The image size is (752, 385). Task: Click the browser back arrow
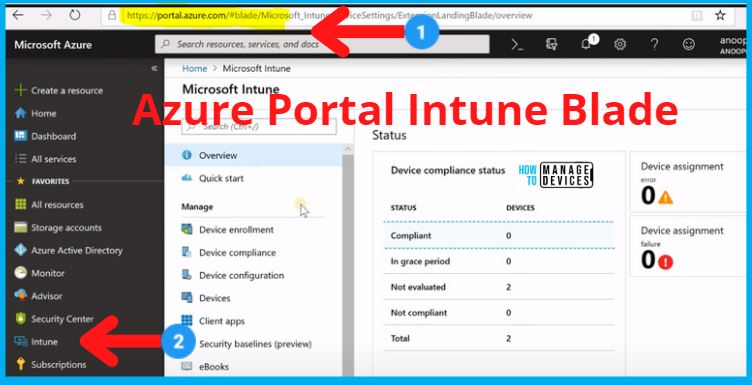(x=18, y=15)
